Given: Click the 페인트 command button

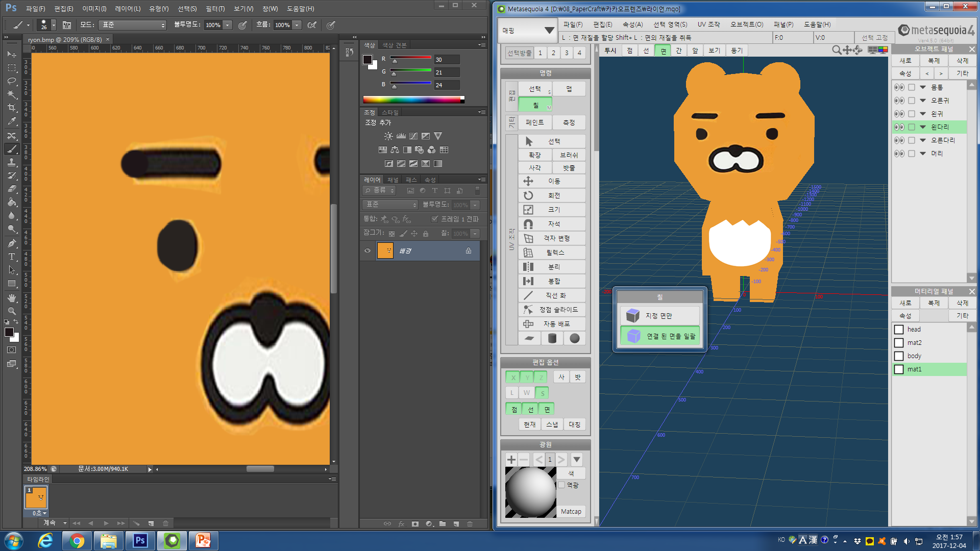Looking at the screenshot, I should 534,122.
